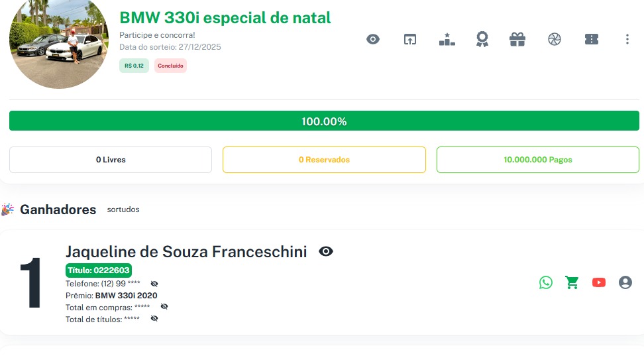Contact the winner via WhatsApp icon
644x356 pixels.
click(x=546, y=282)
